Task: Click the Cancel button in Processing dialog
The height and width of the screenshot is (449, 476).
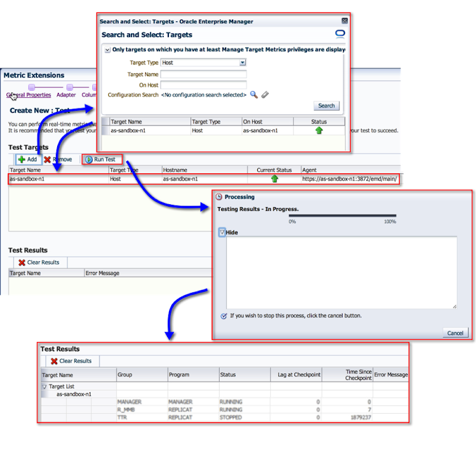Action: tap(455, 333)
